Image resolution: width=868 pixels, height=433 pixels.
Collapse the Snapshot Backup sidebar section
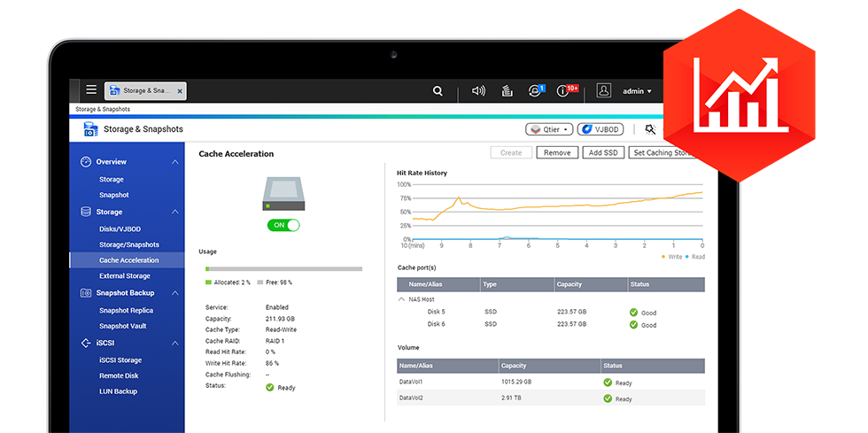tap(175, 293)
